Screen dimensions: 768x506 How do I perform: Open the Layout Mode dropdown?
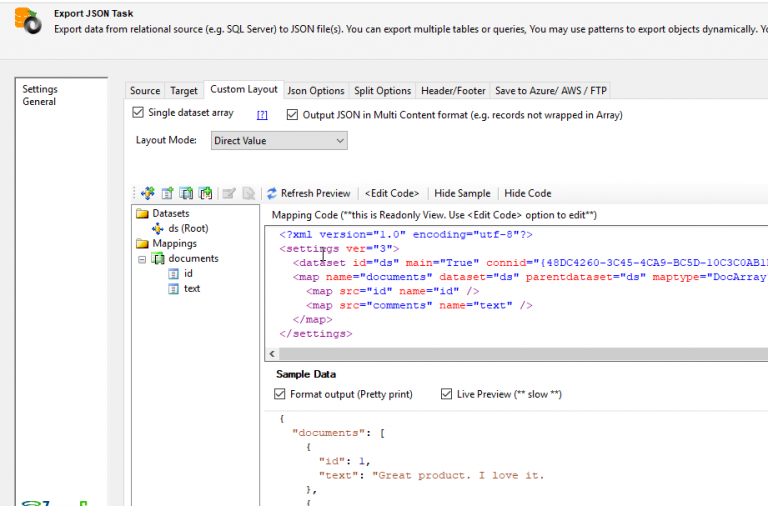[279, 141]
